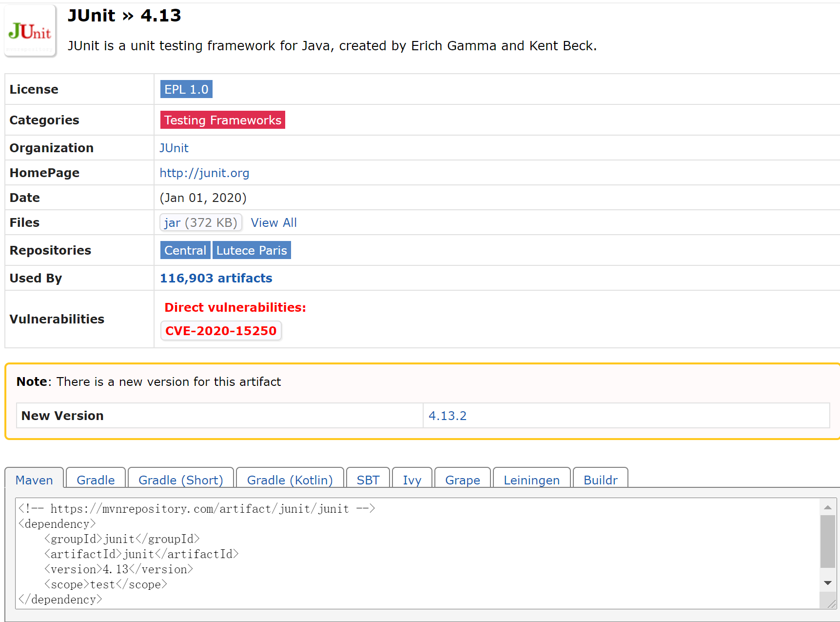Open the JUnit organization link

(x=174, y=148)
